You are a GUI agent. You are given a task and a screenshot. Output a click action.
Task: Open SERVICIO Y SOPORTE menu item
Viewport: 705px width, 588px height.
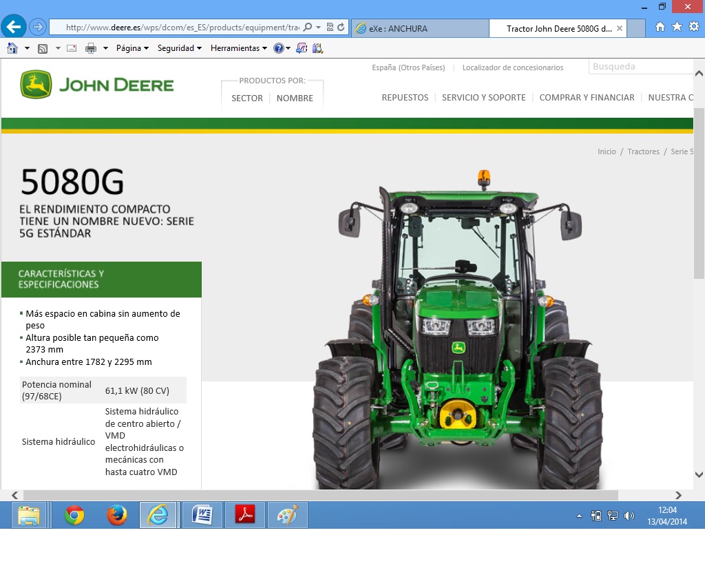[484, 98]
